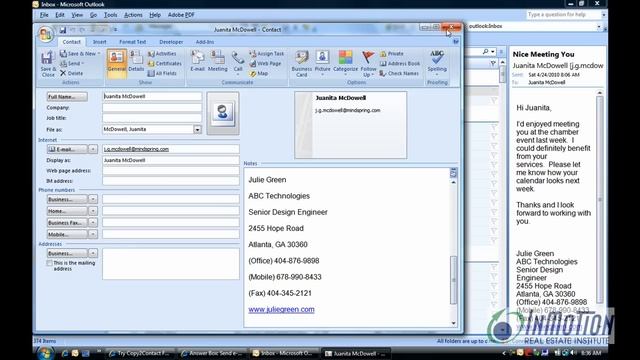This screenshot has height=360, width=640.
Task: Delete the contact using the Delete button
Action: (x=71, y=73)
